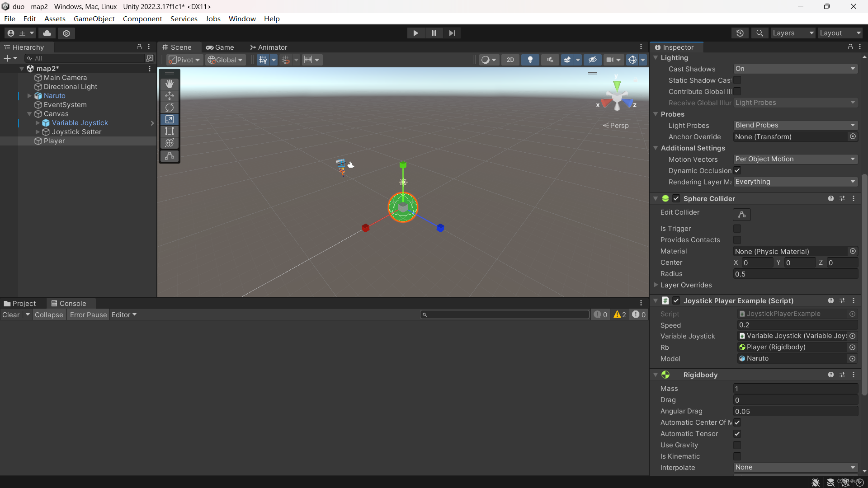Click the Console search field

[x=504, y=314]
